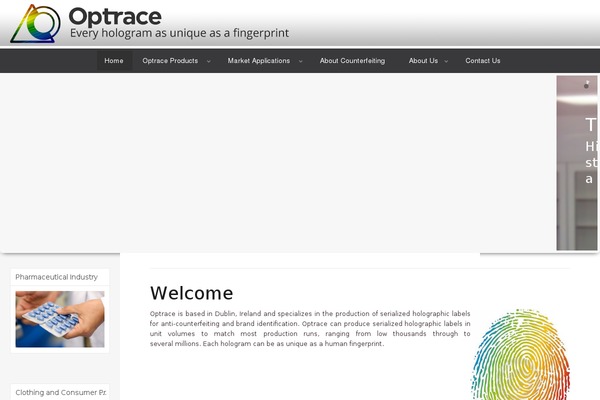
Task: Expand the Market Applications dropdown chevron
Action: point(300,61)
